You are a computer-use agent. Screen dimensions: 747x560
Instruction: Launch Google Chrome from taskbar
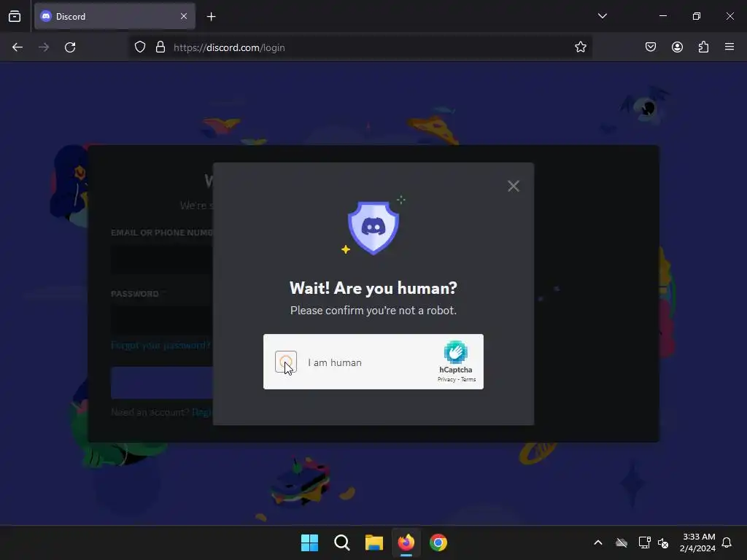(438, 542)
